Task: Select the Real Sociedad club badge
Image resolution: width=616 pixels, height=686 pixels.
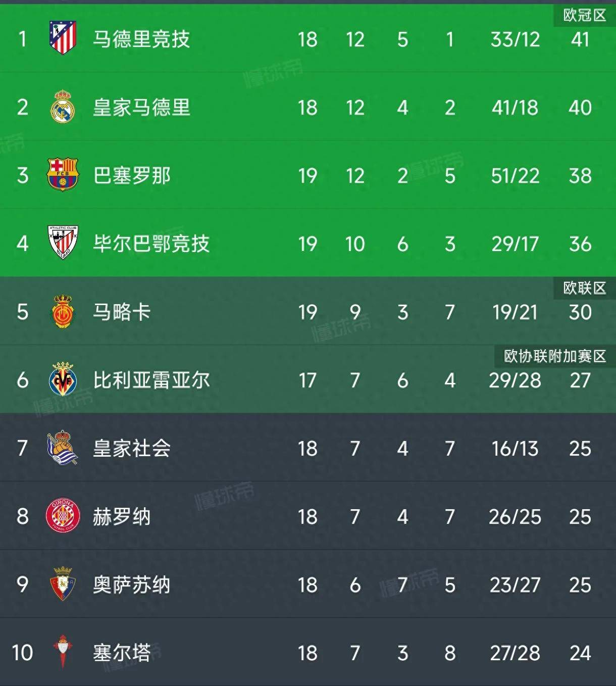Action: [x=62, y=449]
